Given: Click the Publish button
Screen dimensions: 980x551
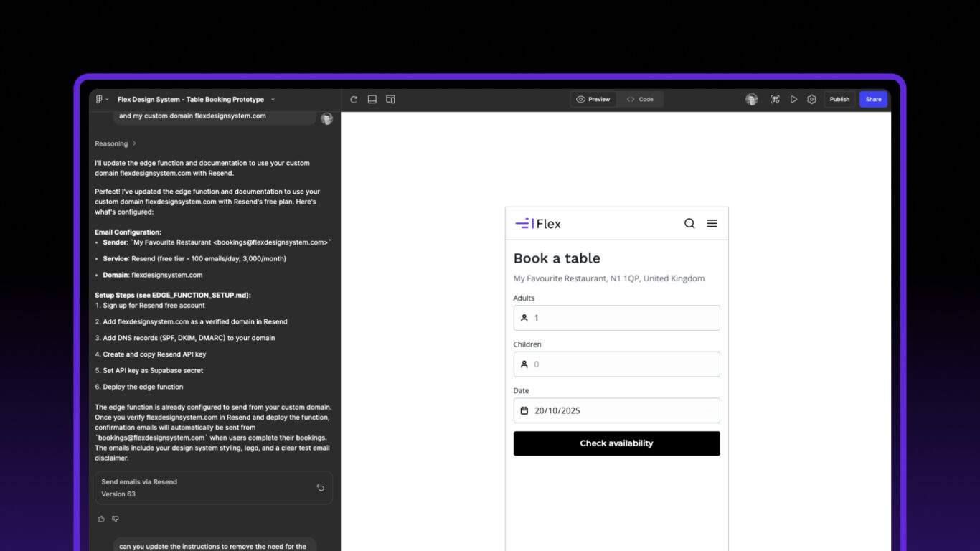Looking at the screenshot, I should click(839, 99).
